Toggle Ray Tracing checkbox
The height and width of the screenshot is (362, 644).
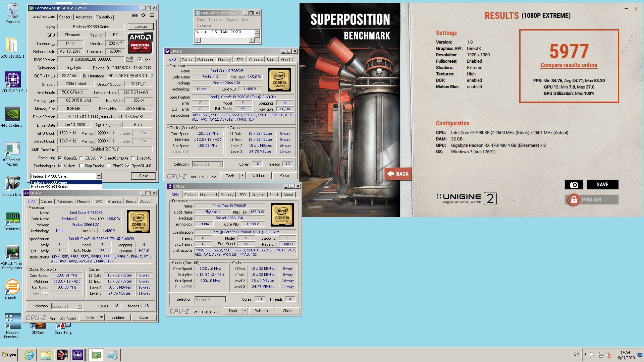click(81, 166)
